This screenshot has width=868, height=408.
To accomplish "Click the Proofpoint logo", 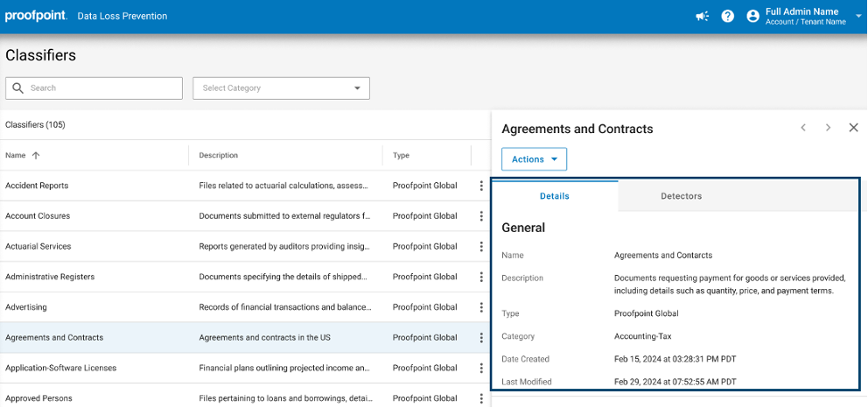I will point(36,16).
